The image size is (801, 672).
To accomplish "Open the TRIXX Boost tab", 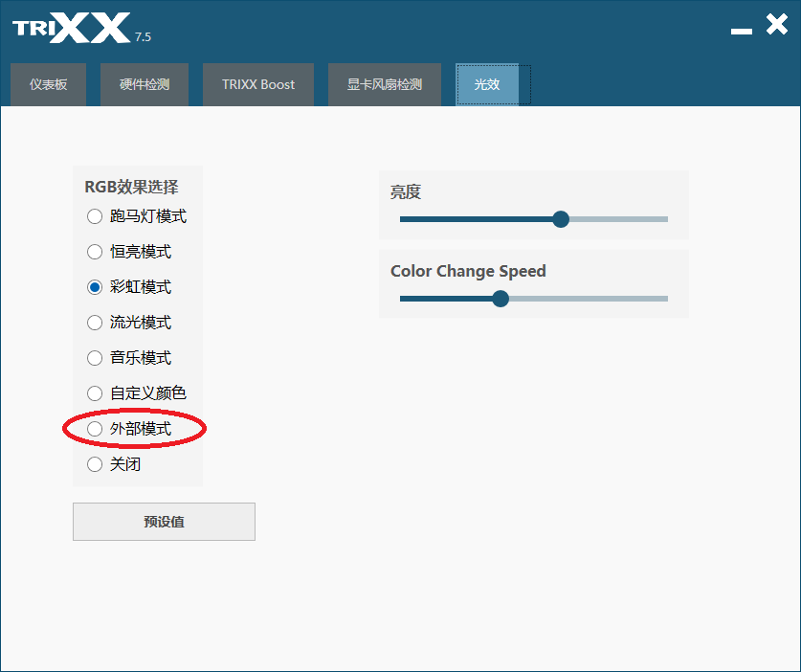I will pyautogui.click(x=258, y=84).
